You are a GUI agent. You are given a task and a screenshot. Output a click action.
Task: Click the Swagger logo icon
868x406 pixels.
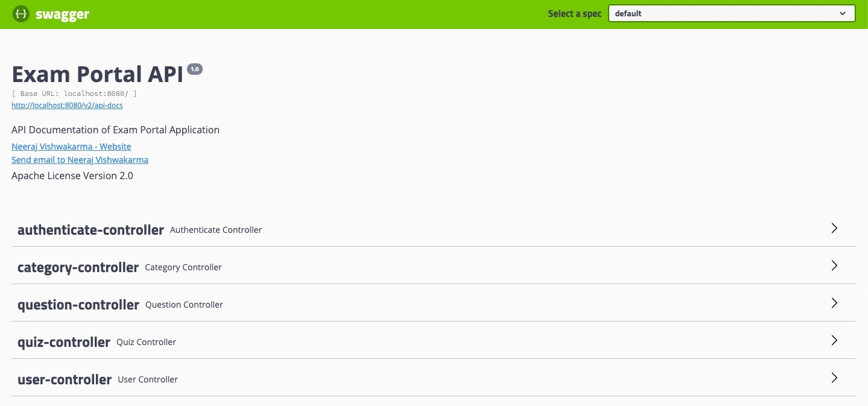[x=21, y=14]
